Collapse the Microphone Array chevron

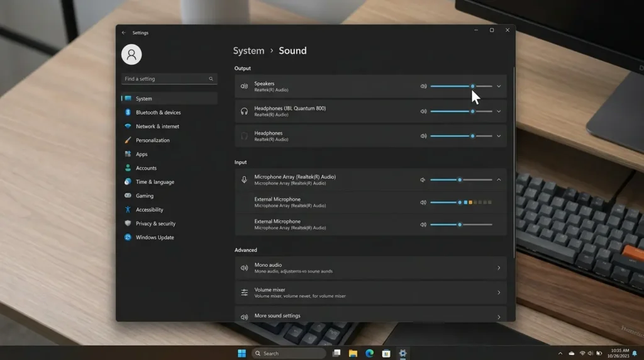[499, 180]
